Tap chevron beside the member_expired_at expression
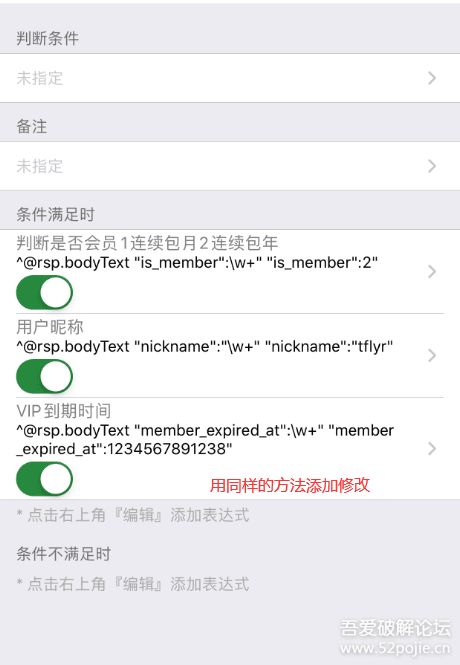 pos(432,448)
